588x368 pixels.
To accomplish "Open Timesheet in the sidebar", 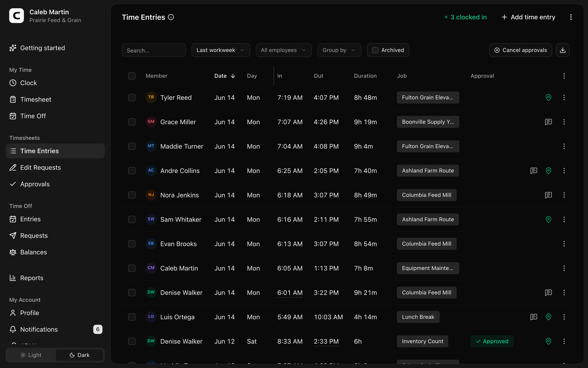I will [55, 100].
